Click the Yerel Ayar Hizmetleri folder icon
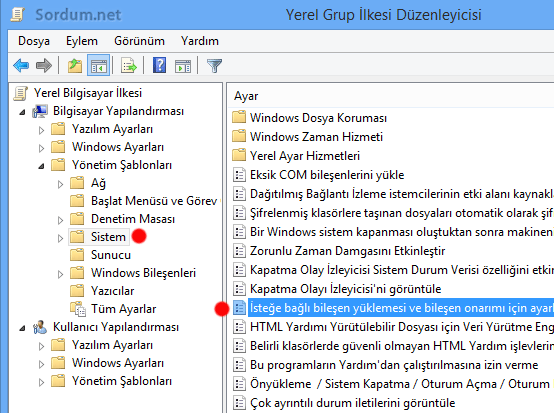 pos(239,155)
